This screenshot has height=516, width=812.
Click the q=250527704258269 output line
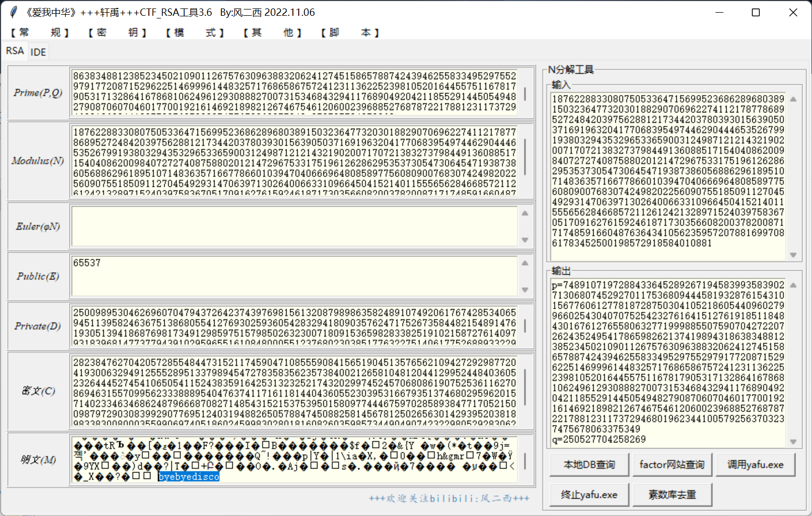point(599,439)
